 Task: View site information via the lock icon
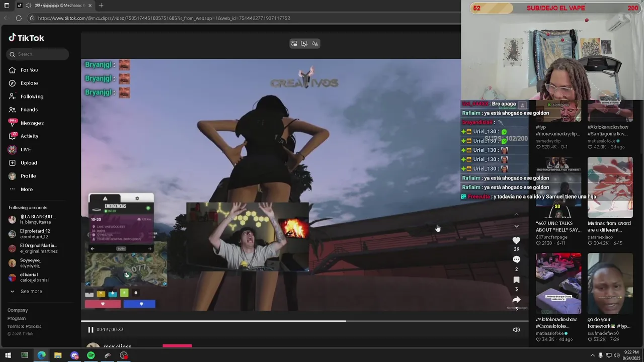tap(32, 18)
